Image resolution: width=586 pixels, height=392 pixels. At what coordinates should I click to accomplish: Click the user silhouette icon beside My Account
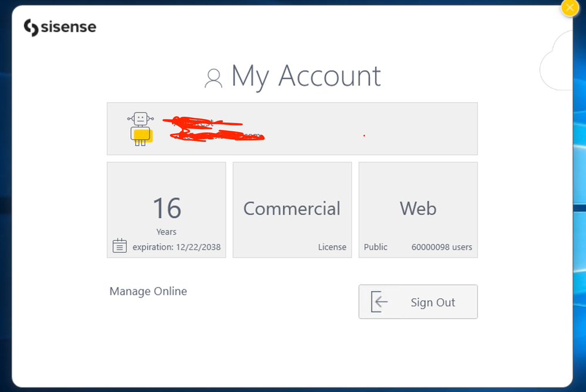point(214,78)
